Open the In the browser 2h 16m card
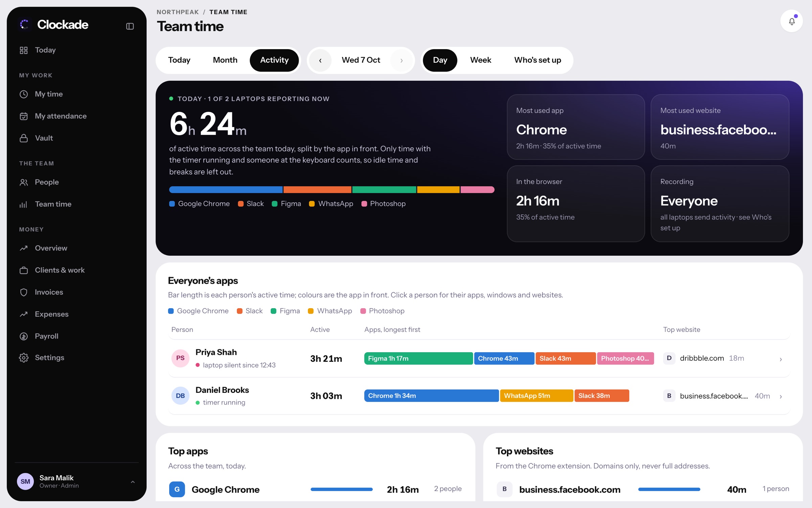 (x=576, y=204)
